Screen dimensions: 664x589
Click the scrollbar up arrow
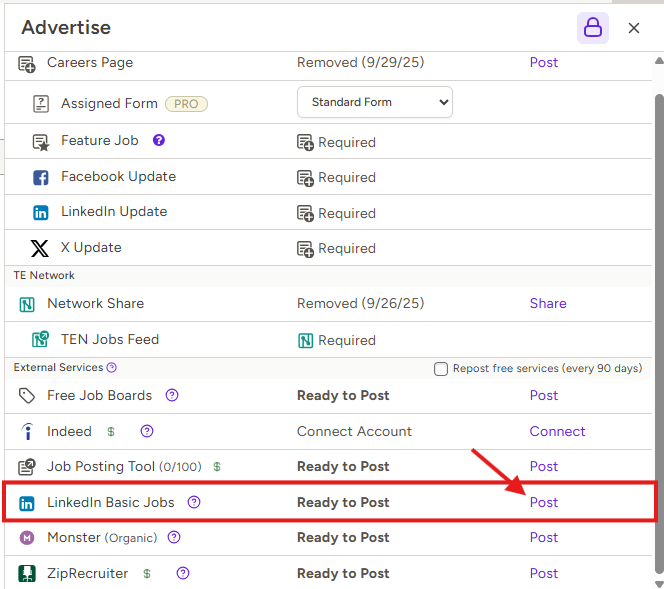(659, 61)
